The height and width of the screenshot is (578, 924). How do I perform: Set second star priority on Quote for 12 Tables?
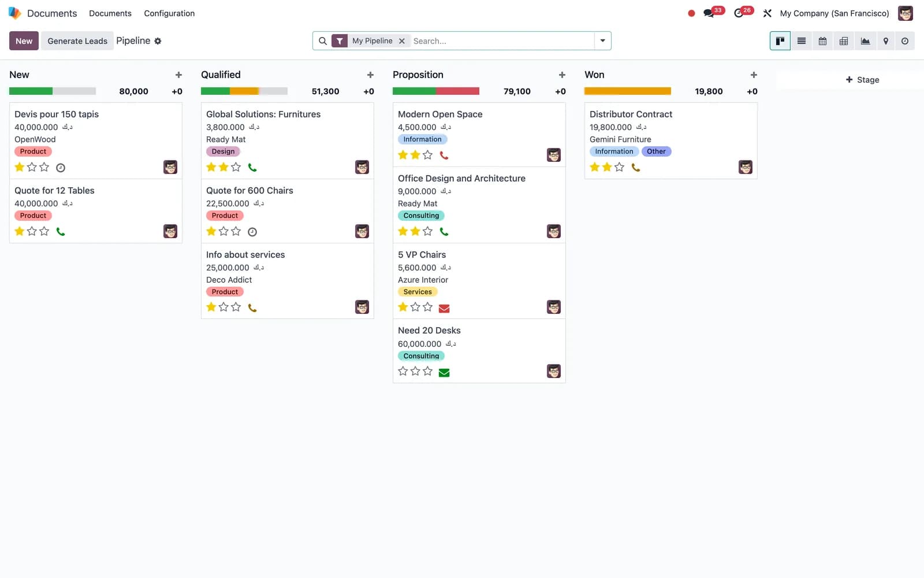pyautogui.click(x=32, y=231)
